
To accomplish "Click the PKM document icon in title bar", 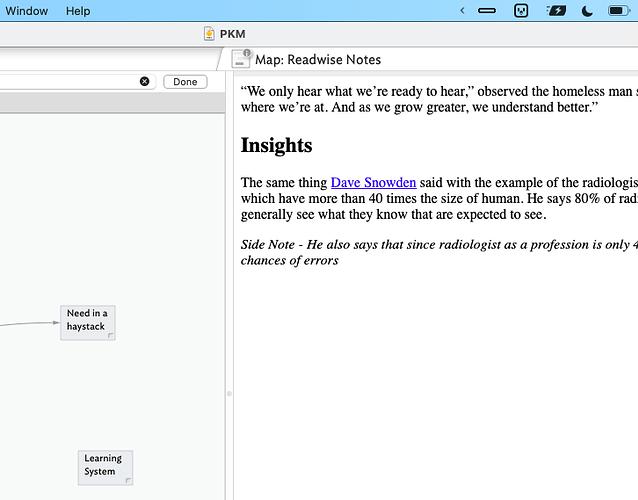I will (x=209, y=34).
